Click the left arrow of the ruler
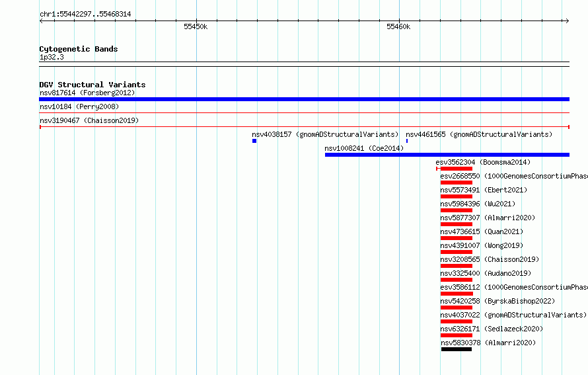 [41, 21]
